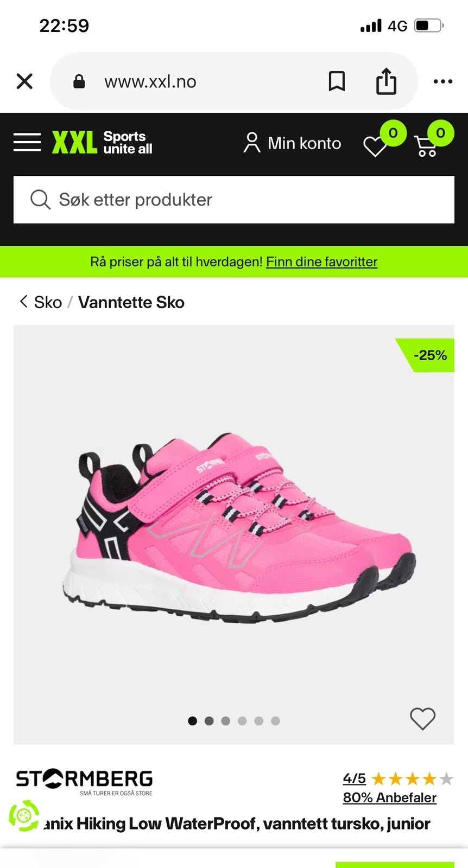468x868 pixels.
Task: Focus the Søk etter produkter field
Action: point(234,200)
